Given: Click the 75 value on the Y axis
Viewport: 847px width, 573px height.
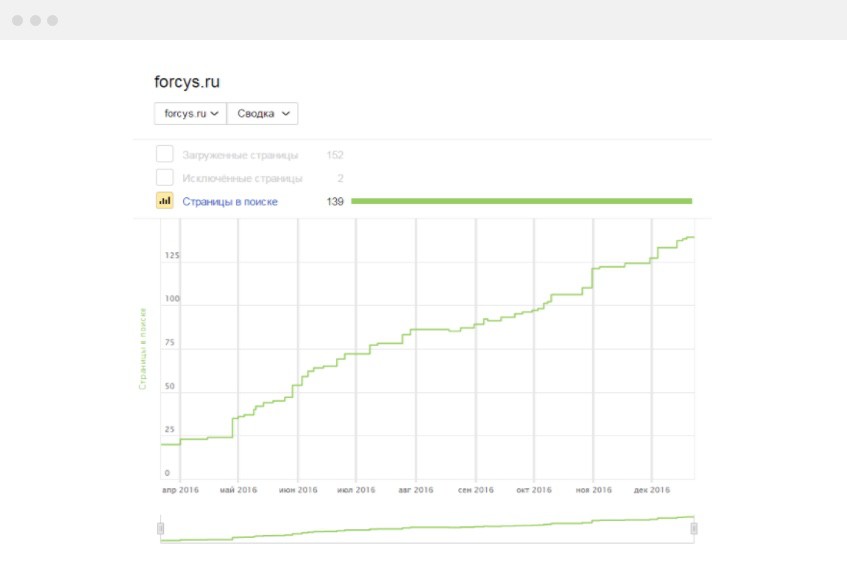Looking at the screenshot, I should pyautogui.click(x=170, y=342).
